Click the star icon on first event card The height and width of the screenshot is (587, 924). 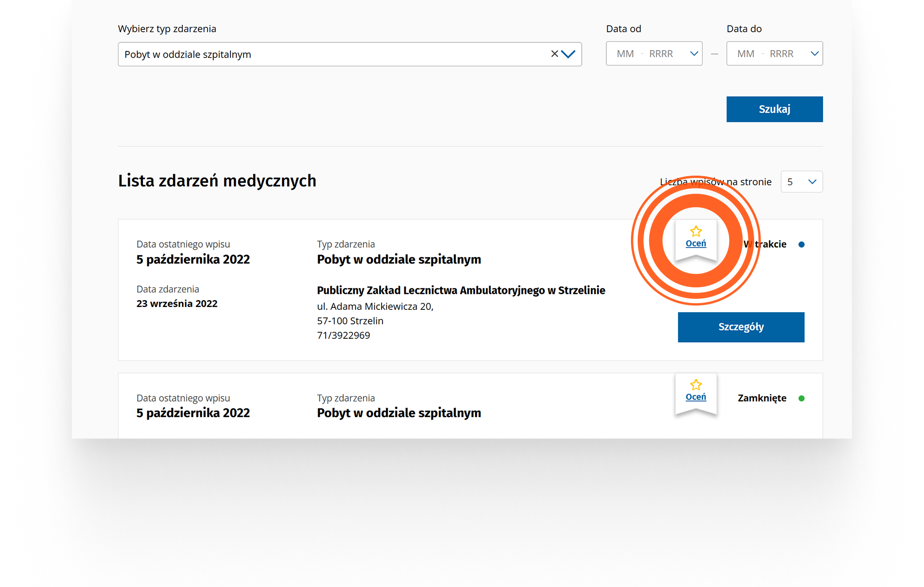pos(696,231)
